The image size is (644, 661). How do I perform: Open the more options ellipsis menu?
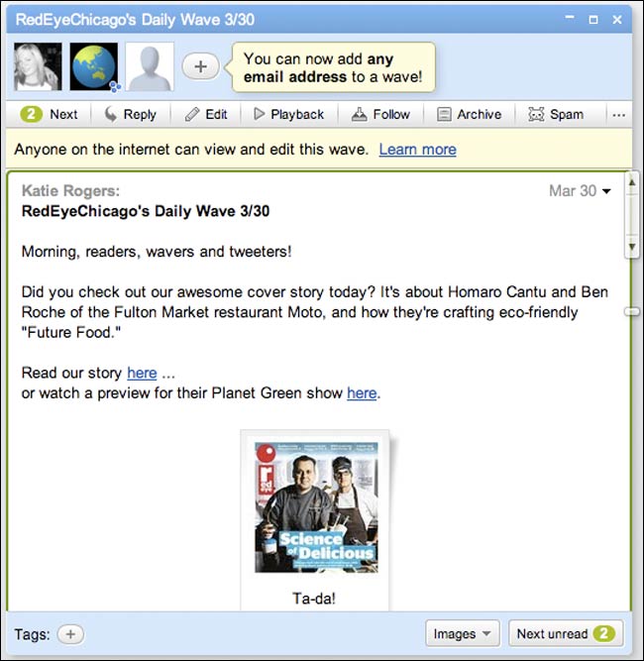(x=618, y=115)
